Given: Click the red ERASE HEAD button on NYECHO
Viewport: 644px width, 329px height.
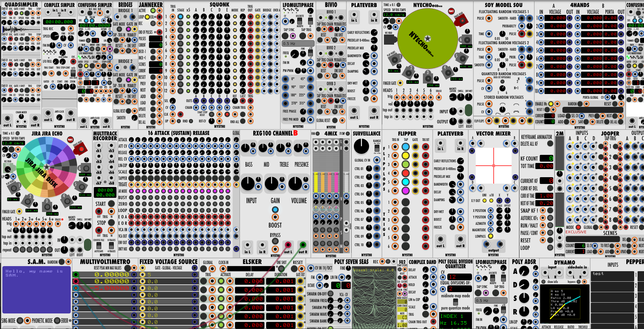Looking at the screenshot, I should coord(462,21).
